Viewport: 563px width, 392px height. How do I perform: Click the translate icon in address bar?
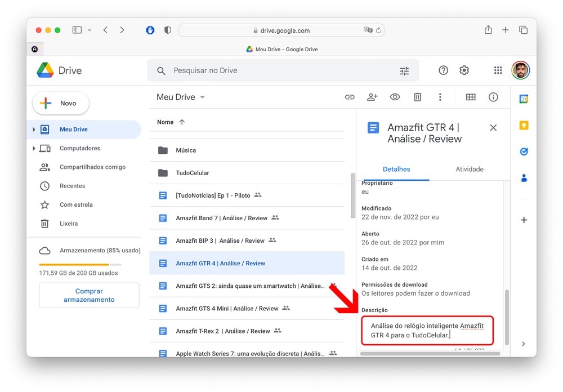pyautogui.click(x=368, y=30)
